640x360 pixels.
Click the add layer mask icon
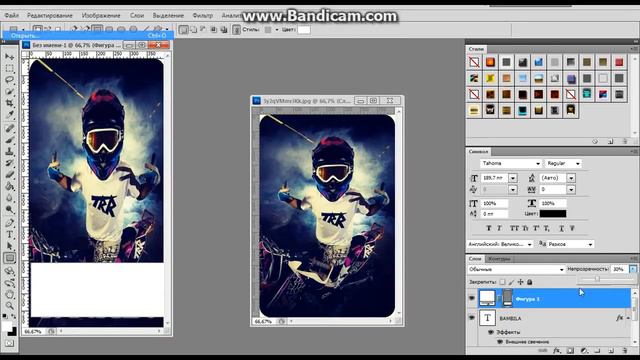(570, 350)
